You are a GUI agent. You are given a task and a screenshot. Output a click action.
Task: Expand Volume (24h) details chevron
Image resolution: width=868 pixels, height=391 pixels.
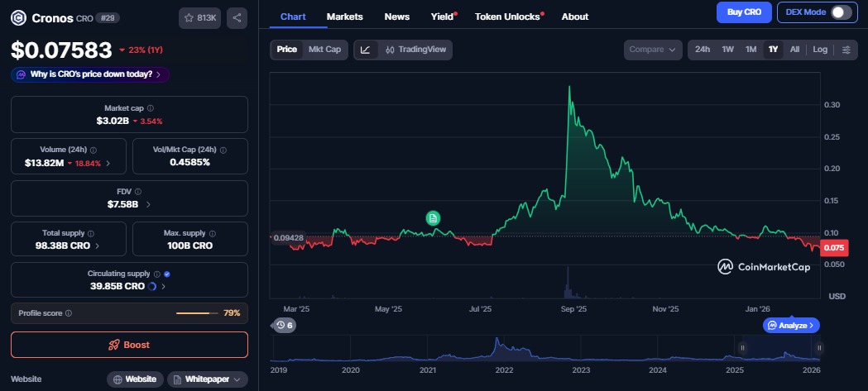pos(108,163)
